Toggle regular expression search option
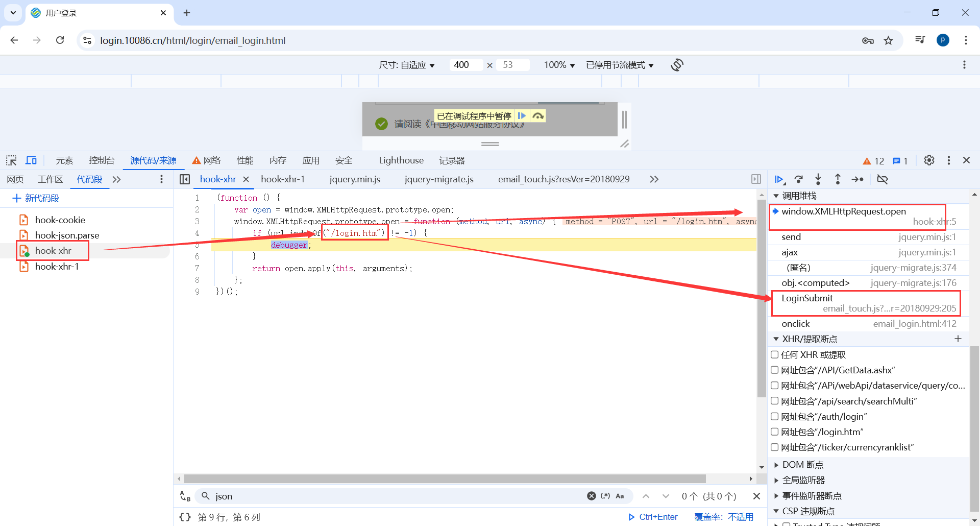 coord(605,496)
